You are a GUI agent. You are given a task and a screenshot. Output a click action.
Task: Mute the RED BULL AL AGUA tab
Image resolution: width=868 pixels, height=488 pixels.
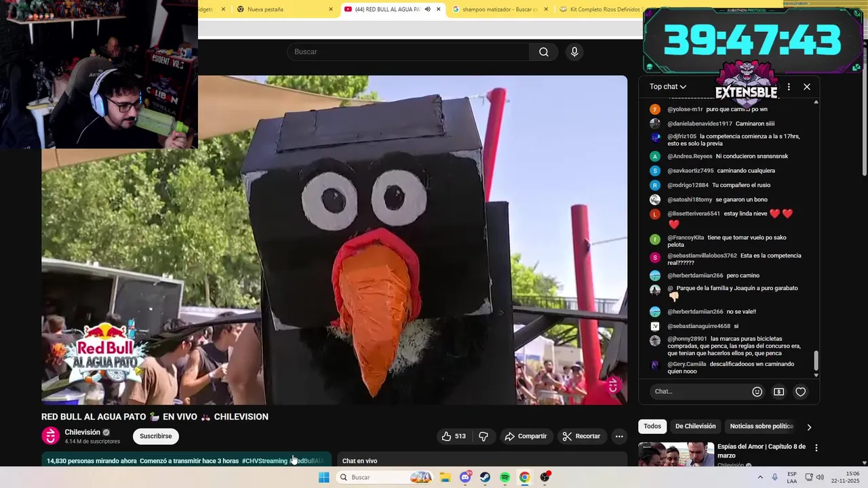point(427,9)
